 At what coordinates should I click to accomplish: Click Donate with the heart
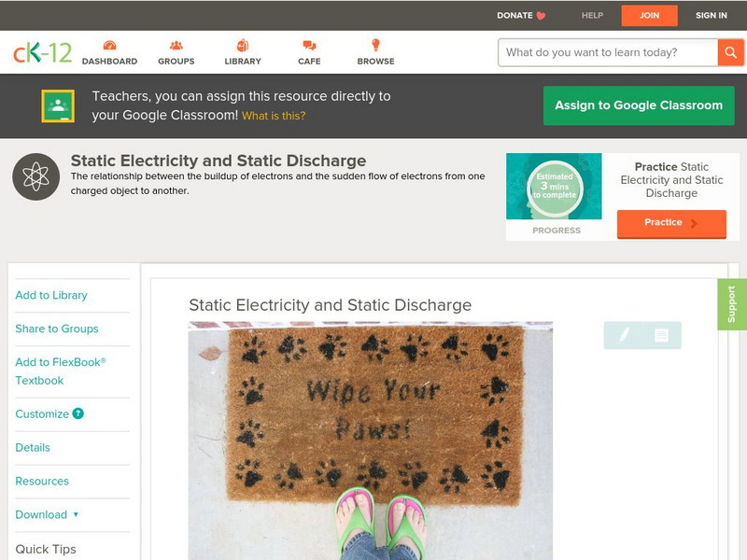tap(521, 15)
